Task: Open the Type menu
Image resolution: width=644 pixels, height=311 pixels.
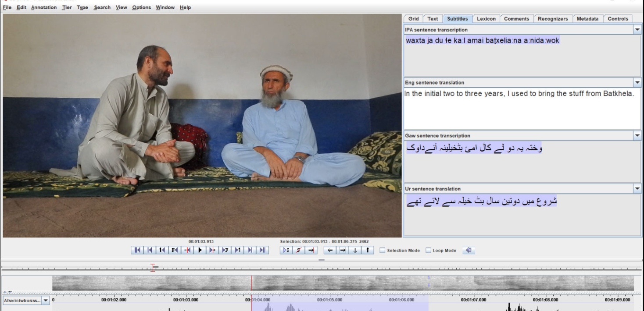Action: (x=82, y=7)
